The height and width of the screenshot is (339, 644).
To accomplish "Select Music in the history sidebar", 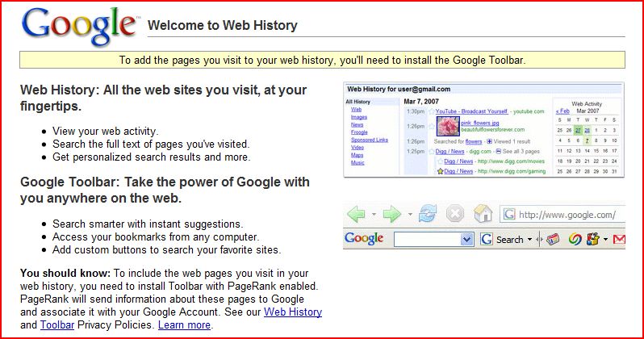I will (x=358, y=163).
